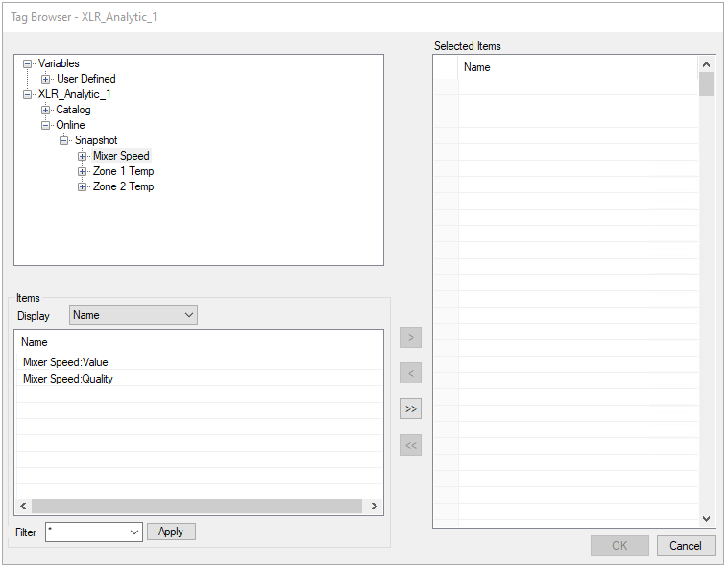Select the Snapshot tree item
Image resolution: width=728 pixels, height=569 pixels.
coord(96,139)
